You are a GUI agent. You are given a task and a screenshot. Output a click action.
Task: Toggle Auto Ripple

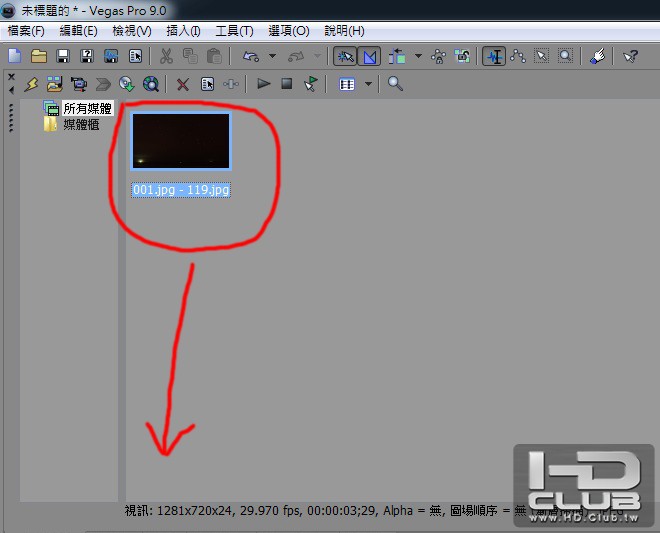click(397, 56)
